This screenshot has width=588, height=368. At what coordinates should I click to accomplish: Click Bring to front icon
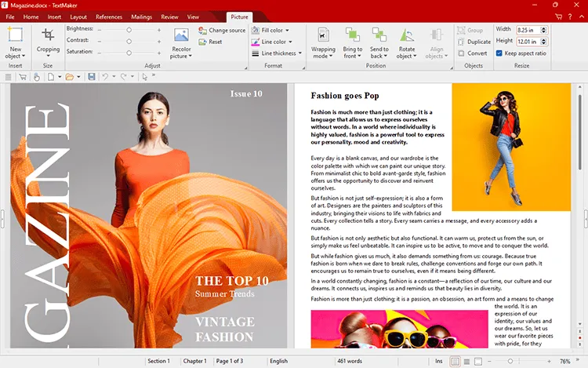(353, 35)
